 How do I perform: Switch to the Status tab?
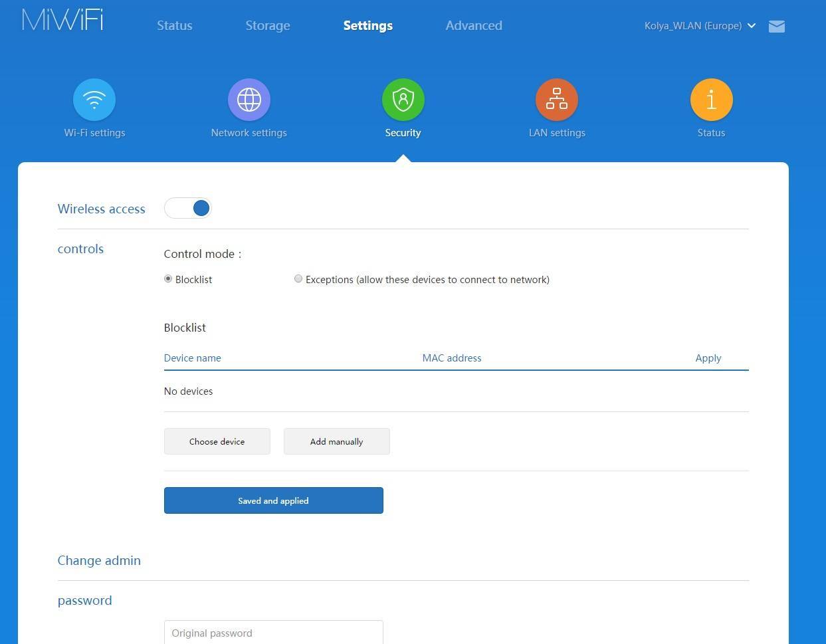point(174,26)
